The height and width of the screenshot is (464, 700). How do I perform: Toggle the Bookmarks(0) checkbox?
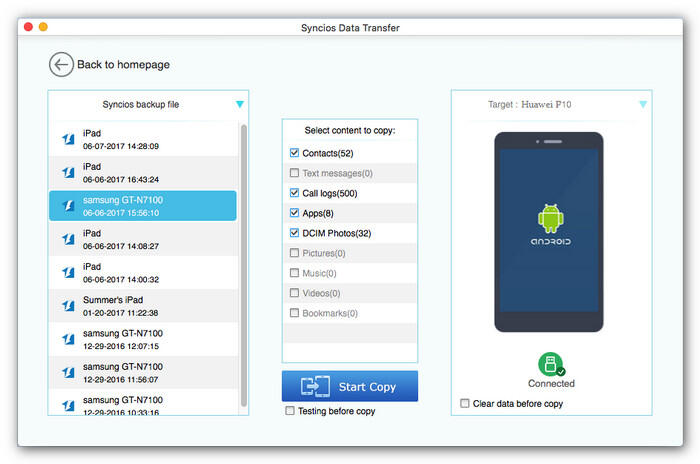(294, 313)
